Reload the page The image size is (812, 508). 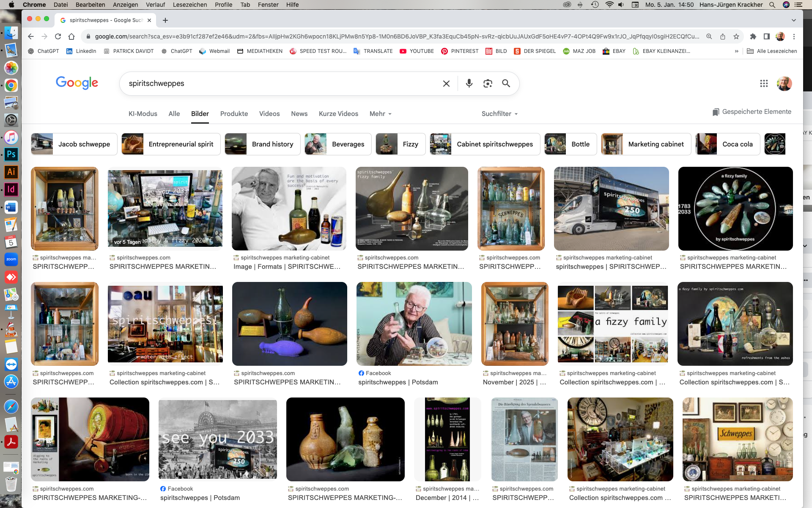pyautogui.click(x=58, y=36)
